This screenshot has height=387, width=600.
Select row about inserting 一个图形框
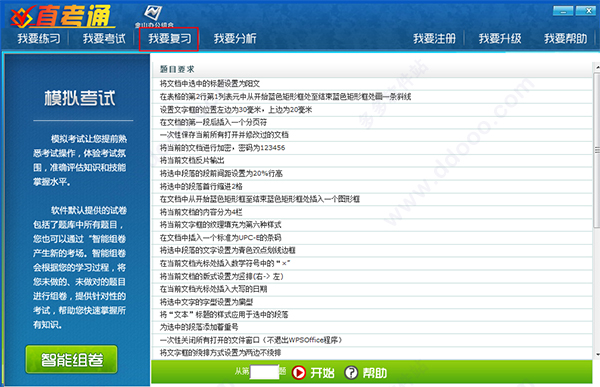[372, 199]
